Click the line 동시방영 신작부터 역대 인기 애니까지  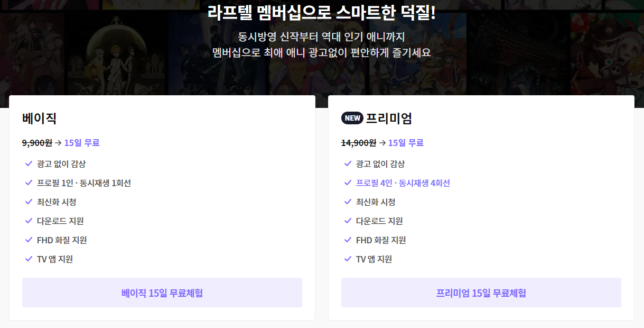322,37
